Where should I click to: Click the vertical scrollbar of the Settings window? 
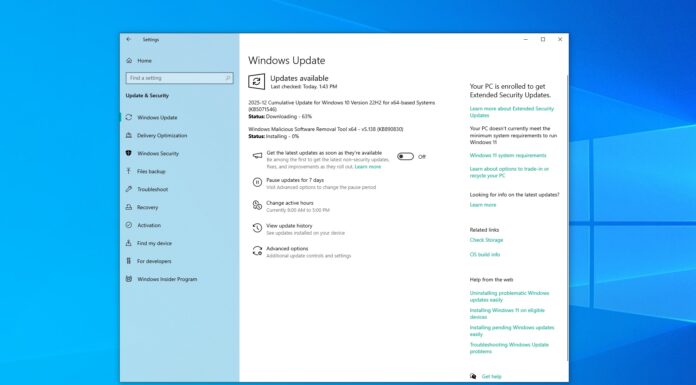567,218
